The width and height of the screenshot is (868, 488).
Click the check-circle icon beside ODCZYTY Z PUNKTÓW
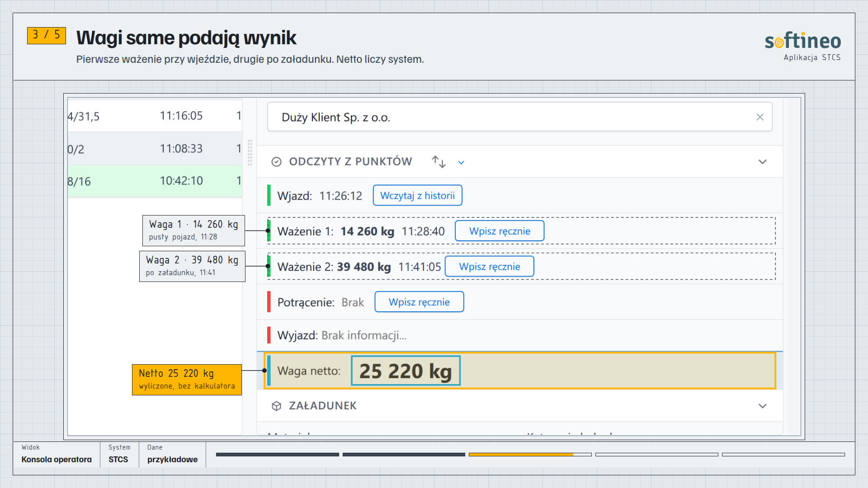tap(276, 162)
